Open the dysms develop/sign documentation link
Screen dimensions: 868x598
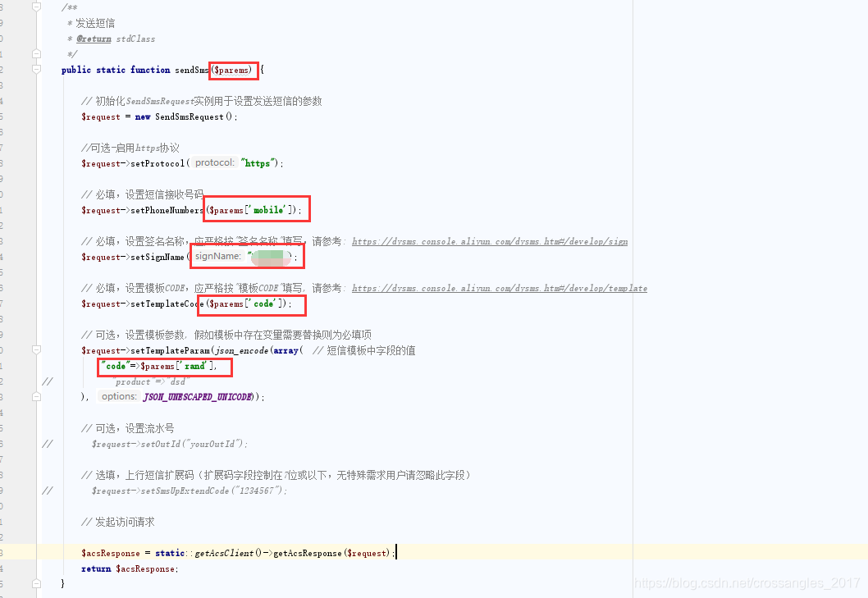coord(489,241)
